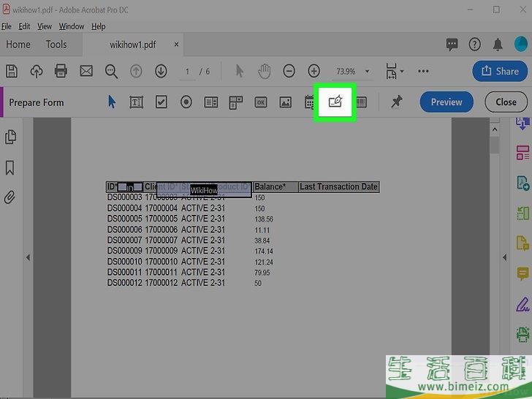Viewport: 532px width, 399px height.
Task: Open the File menu
Action: pos(6,26)
